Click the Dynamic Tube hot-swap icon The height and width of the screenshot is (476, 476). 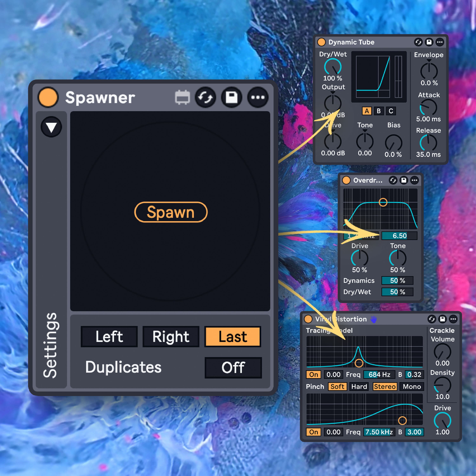pos(418,42)
